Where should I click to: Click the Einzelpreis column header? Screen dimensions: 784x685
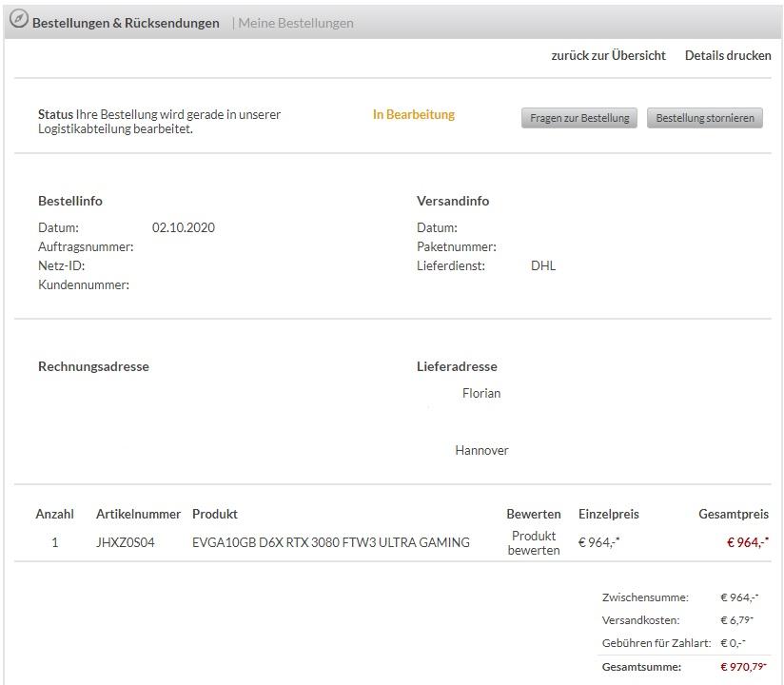coord(609,514)
